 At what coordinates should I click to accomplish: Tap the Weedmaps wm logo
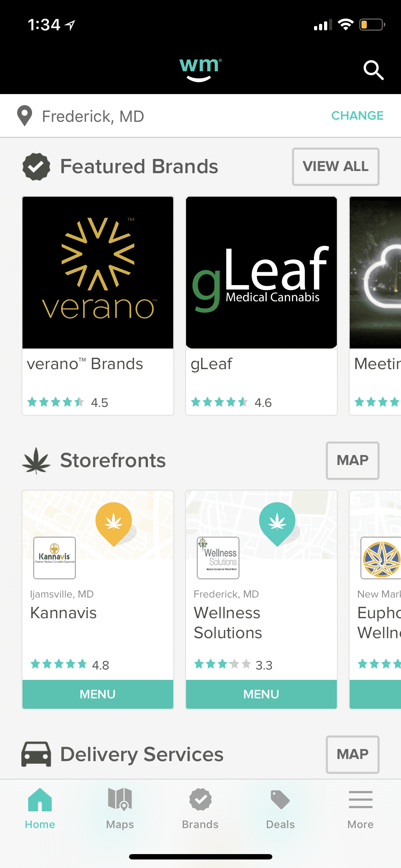pos(200,70)
